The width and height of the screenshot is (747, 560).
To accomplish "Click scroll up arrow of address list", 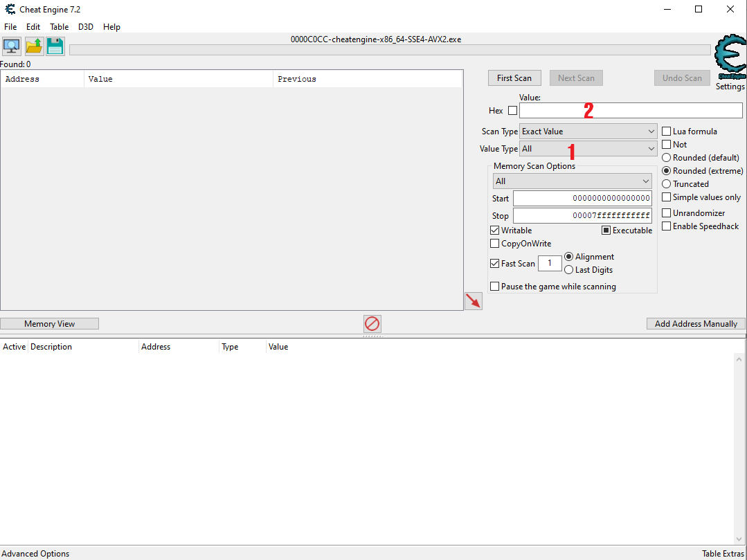I will (x=739, y=359).
